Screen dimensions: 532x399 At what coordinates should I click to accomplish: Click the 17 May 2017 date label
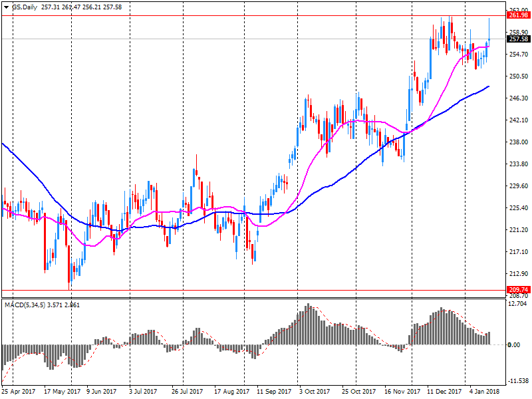point(61,392)
